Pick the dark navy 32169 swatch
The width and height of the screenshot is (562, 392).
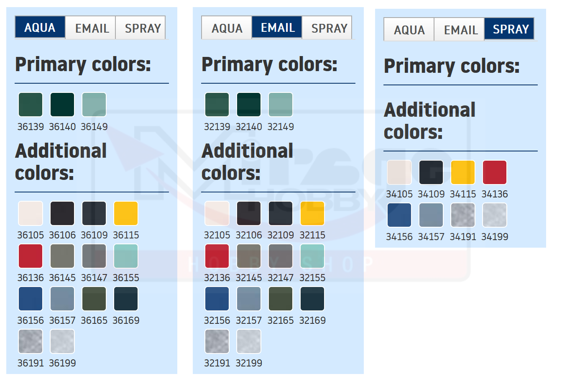(312, 299)
